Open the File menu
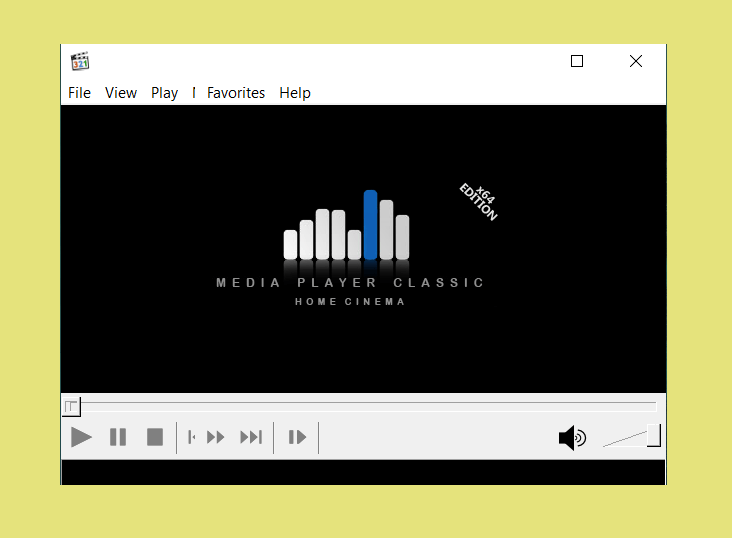 (79, 93)
